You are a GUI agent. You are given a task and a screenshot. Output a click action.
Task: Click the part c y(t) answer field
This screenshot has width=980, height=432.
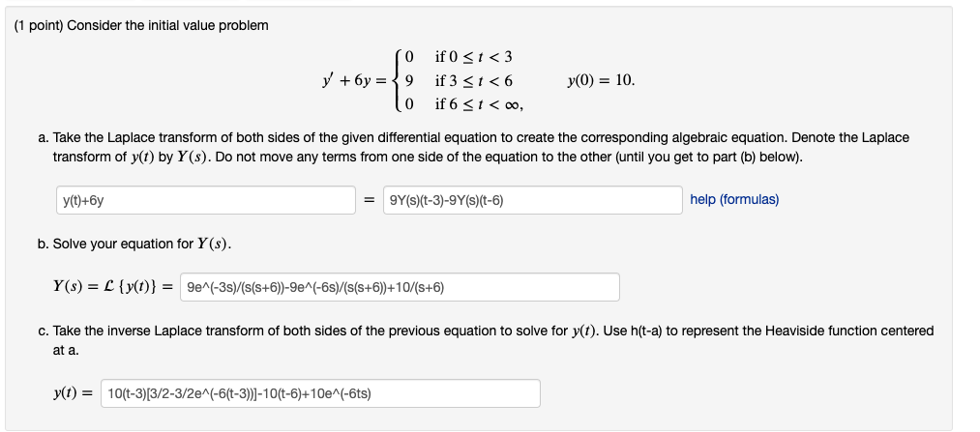tap(320, 393)
